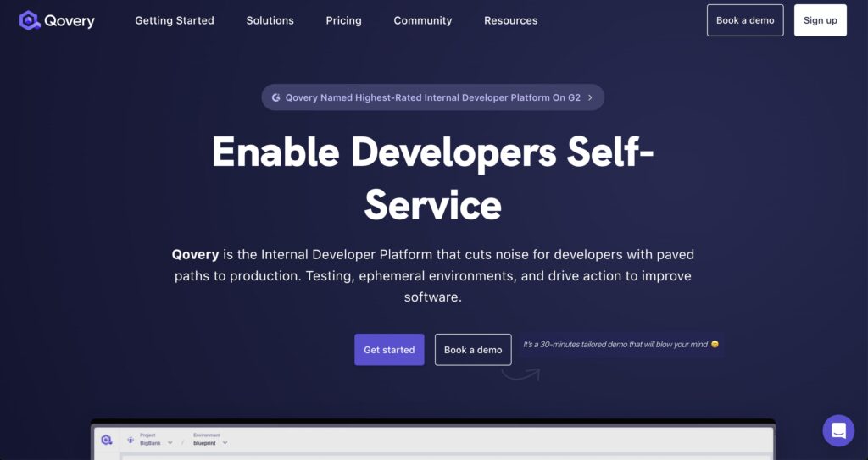Click the project icon beside BigBank
868x460 pixels.
(x=131, y=440)
